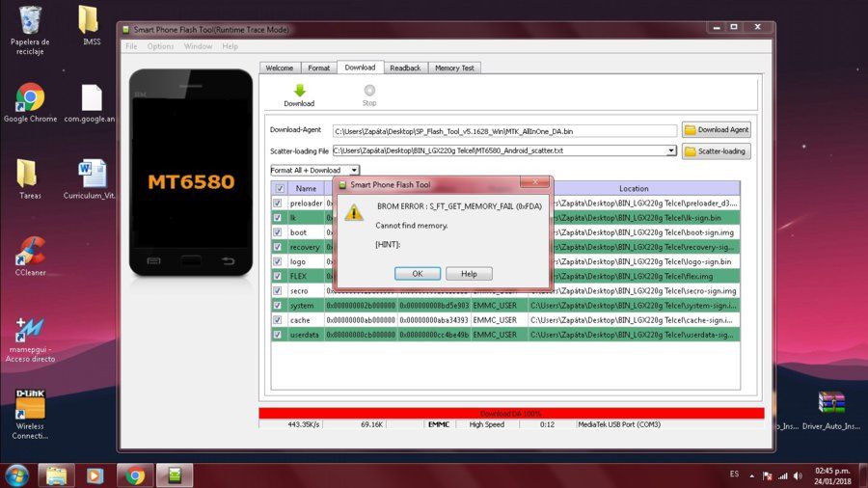This screenshot has width=868, height=488.
Task: Close the Smart Phone Flash Tool error dialog
Action: (x=534, y=182)
